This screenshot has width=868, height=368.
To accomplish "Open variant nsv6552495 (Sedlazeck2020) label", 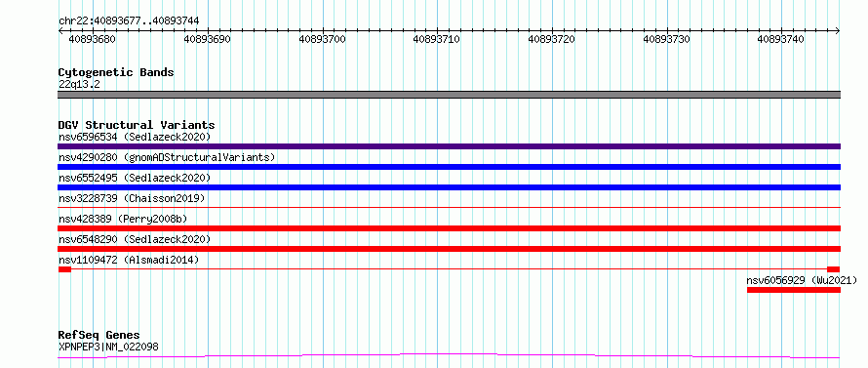I will point(135,178).
